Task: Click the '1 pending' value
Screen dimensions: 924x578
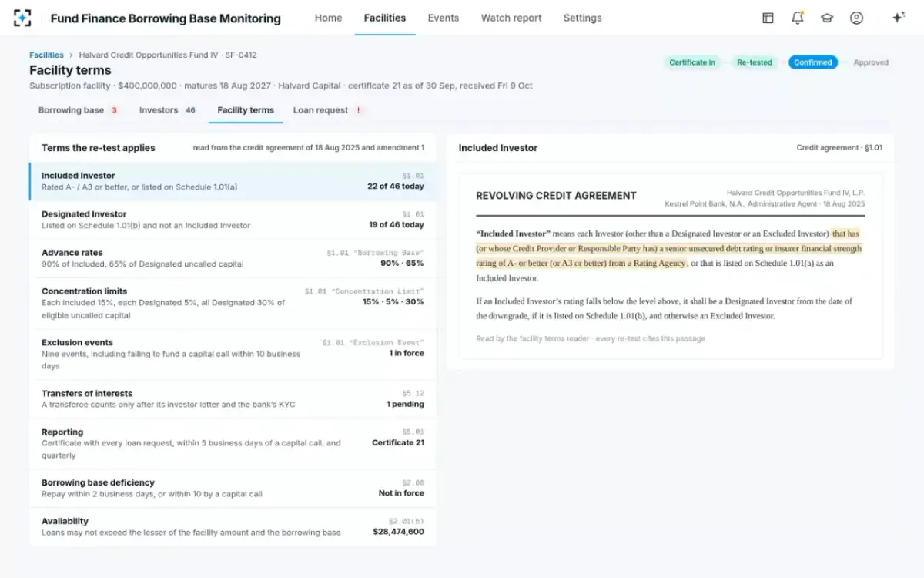Action: click(x=405, y=404)
